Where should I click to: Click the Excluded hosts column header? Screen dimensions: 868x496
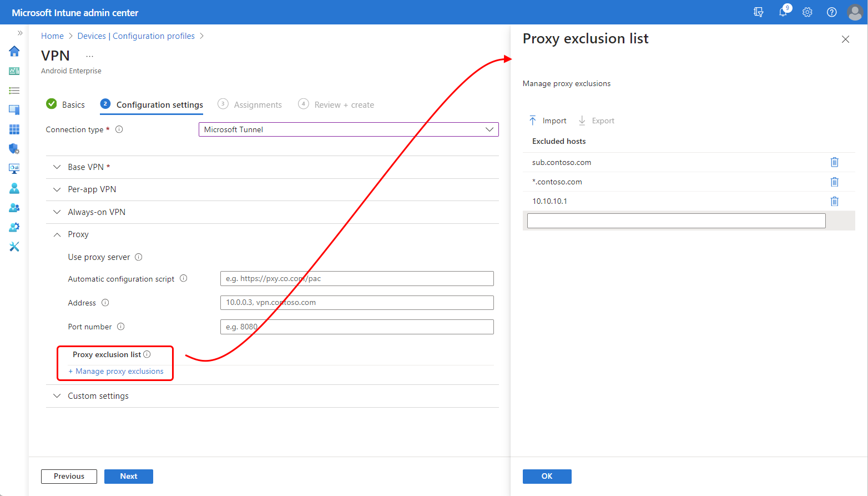559,142
